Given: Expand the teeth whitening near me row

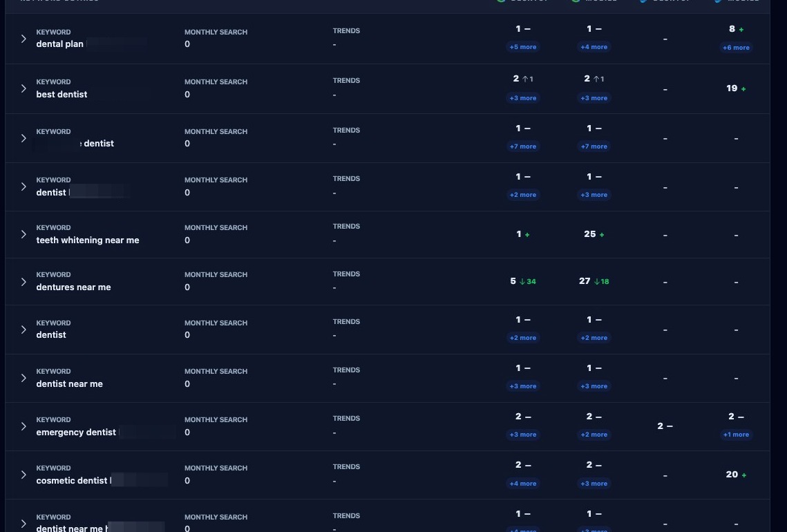Looking at the screenshot, I should tap(23, 234).
